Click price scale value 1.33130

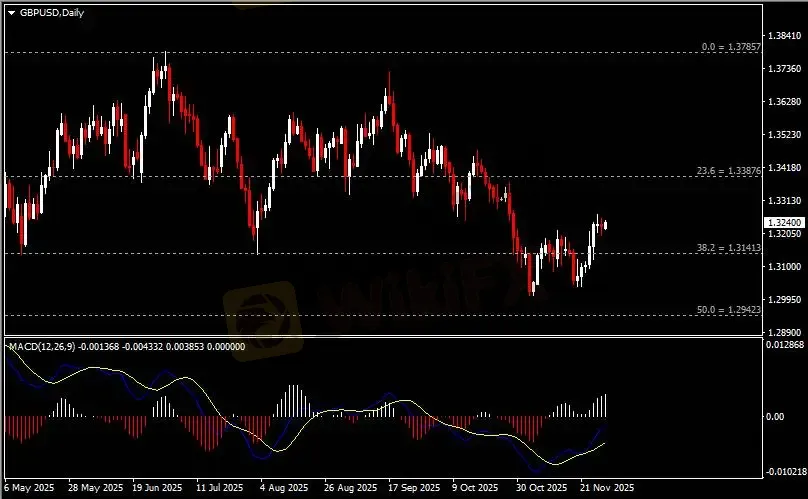tap(784, 201)
